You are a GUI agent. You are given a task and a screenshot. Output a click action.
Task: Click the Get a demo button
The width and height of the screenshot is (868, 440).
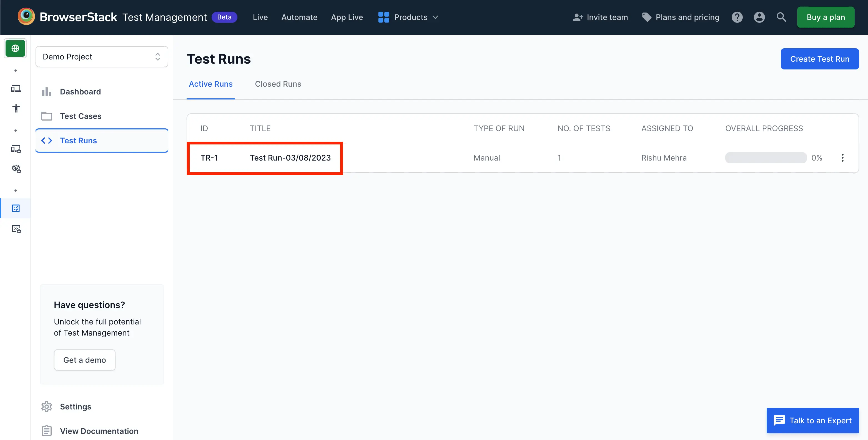point(85,360)
